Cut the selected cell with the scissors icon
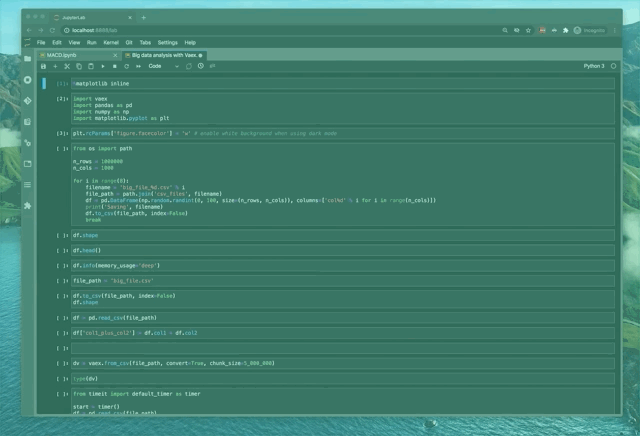The height and width of the screenshot is (436, 640). coord(67,66)
